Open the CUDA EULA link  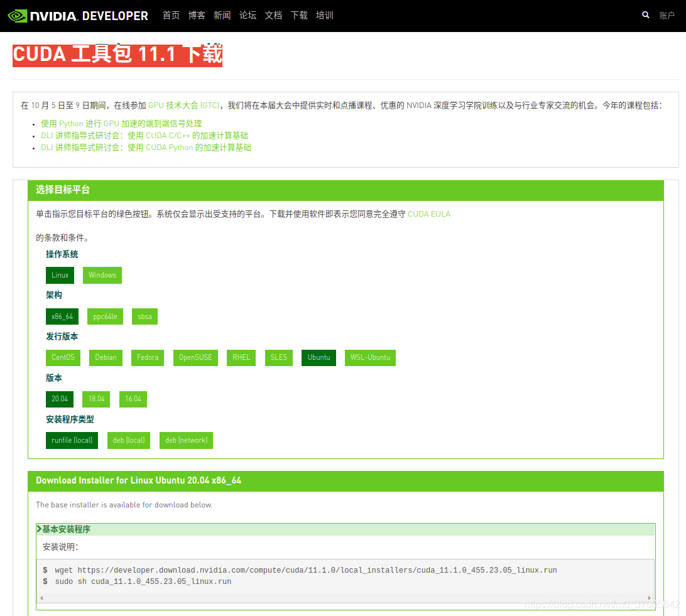tap(428, 214)
